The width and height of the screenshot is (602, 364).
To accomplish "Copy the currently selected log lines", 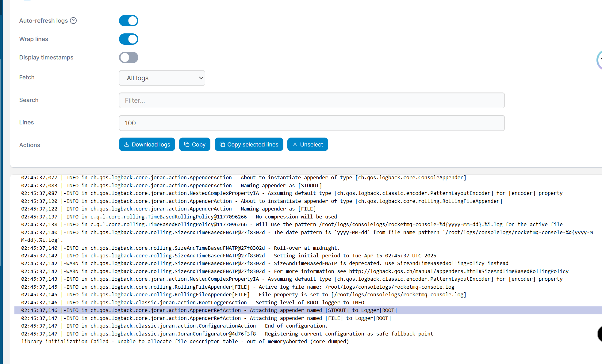I will click(x=249, y=144).
